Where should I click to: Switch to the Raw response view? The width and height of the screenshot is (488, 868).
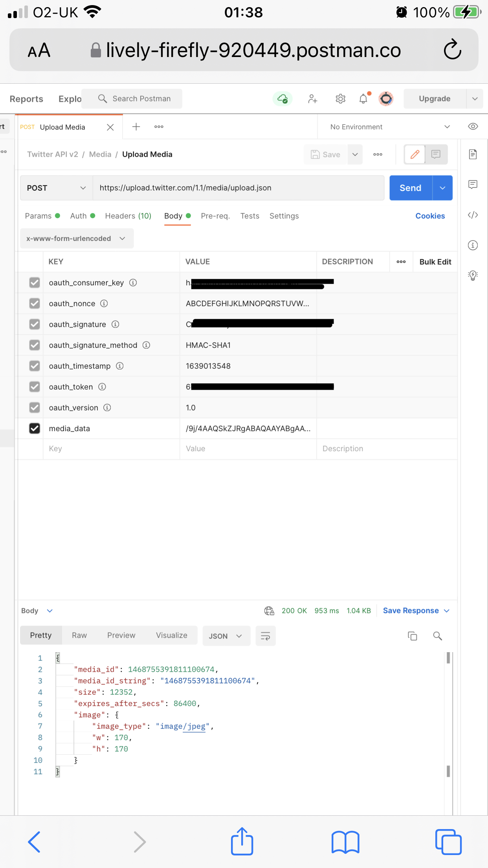tap(79, 635)
